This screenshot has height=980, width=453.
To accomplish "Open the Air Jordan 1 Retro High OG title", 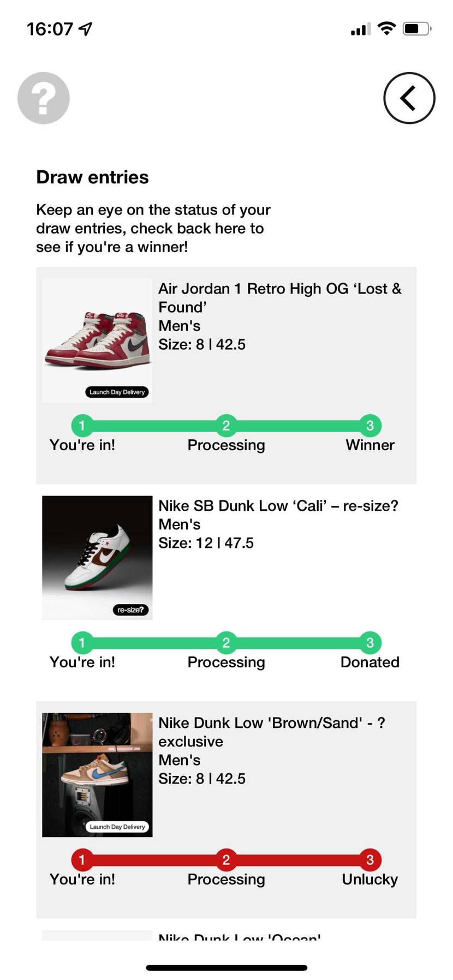I will [280, 298].
